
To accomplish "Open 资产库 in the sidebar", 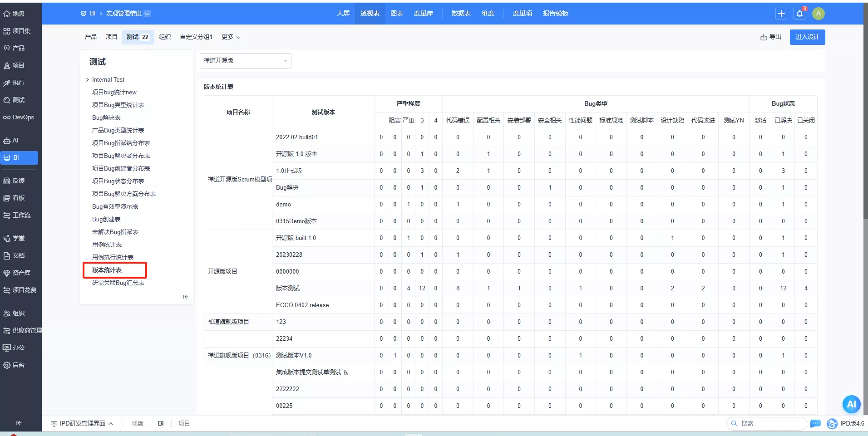I will coord(17,273).
